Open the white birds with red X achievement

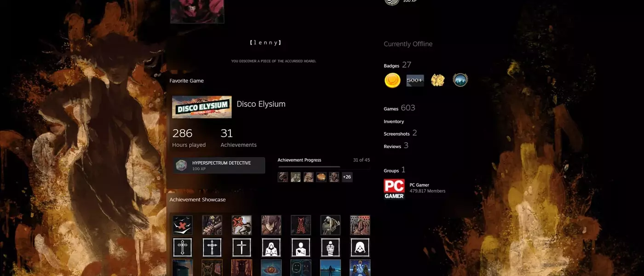tap(183, 225)
